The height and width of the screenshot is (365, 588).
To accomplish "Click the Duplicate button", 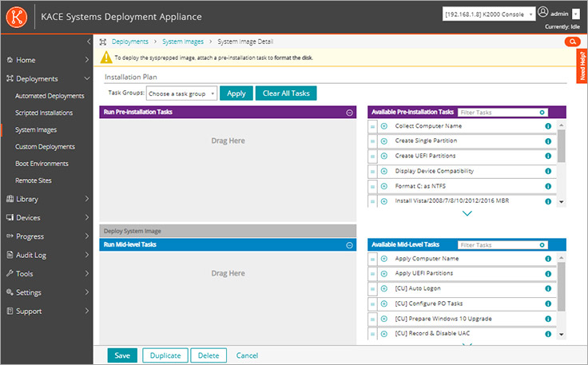I will (165, 355).
